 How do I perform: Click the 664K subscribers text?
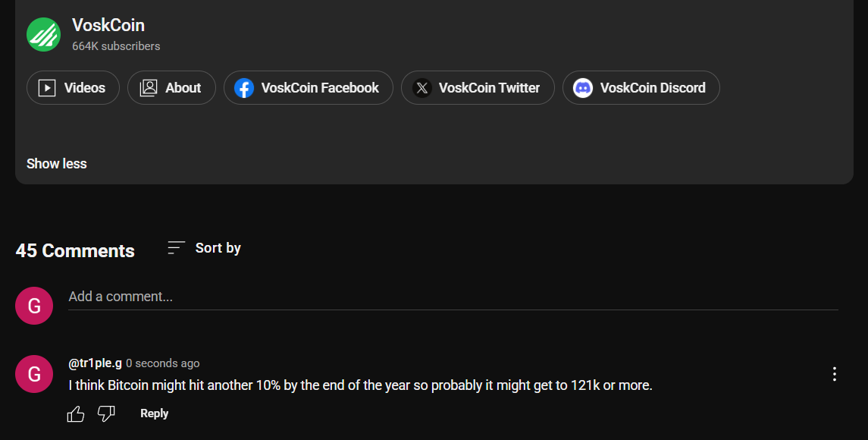pyautogui.click(x=116, y=46)
